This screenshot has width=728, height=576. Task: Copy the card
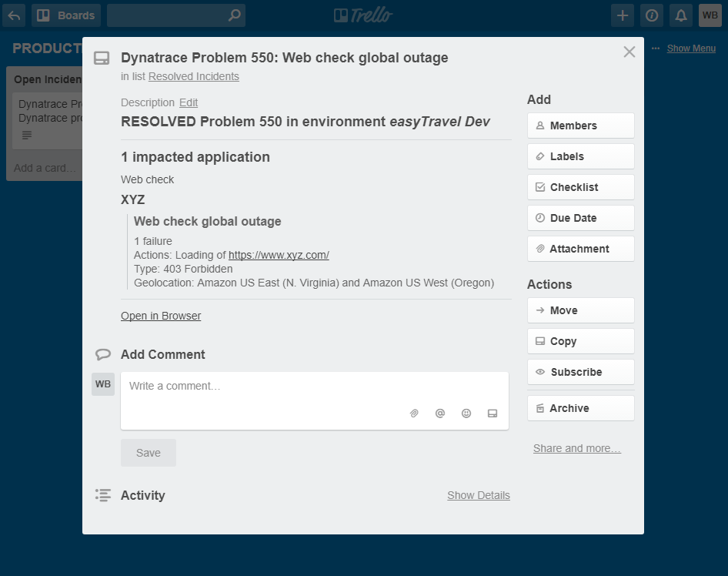[581, 341]
